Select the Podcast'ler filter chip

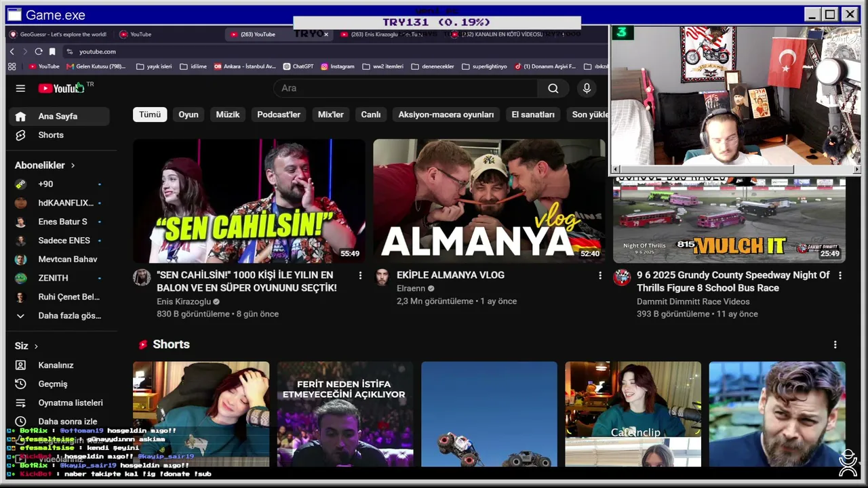click(x=279, y=115)
